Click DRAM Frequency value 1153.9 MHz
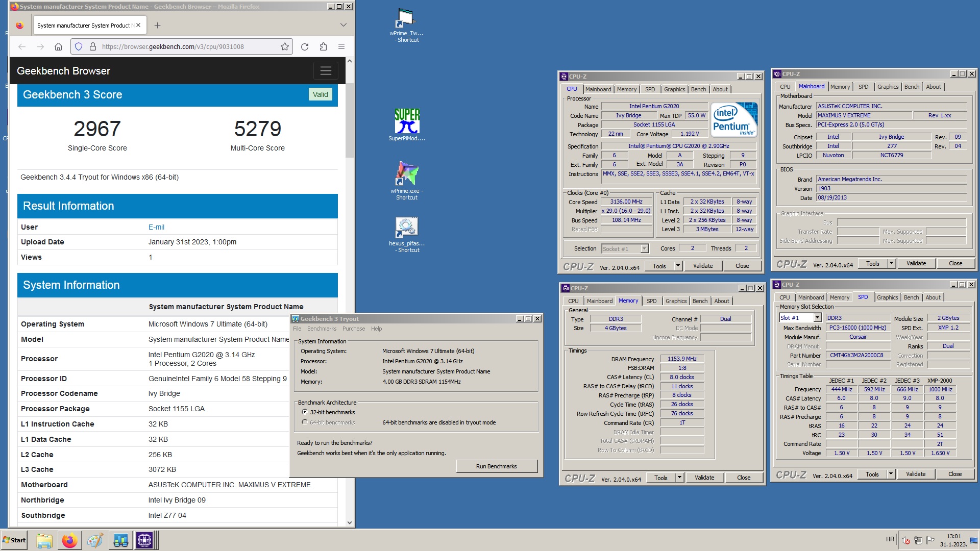 point(682,359)
